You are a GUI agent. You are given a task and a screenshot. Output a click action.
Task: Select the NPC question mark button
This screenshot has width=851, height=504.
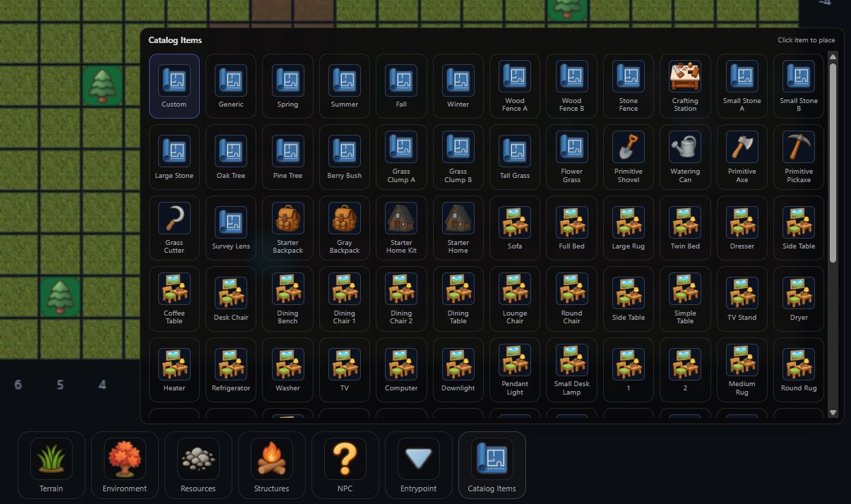click(345, 465)
